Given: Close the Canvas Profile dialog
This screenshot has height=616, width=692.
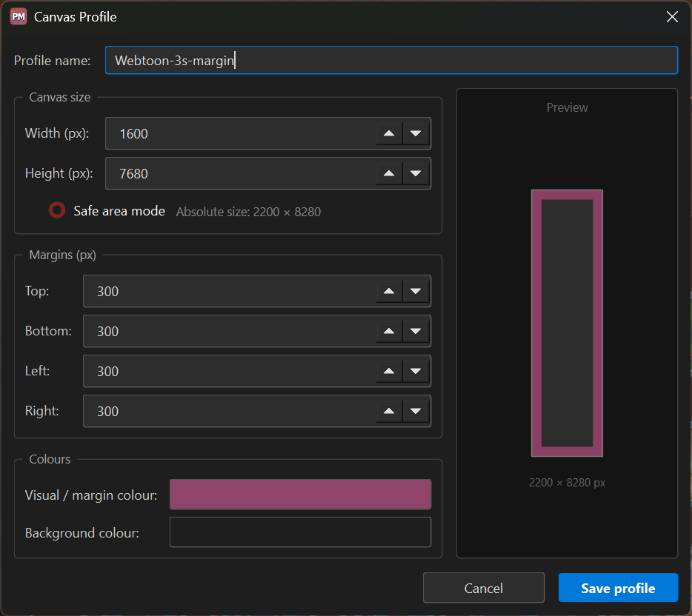Looking at the screenshot, I should pyautogui.click(x=672, y=17).
